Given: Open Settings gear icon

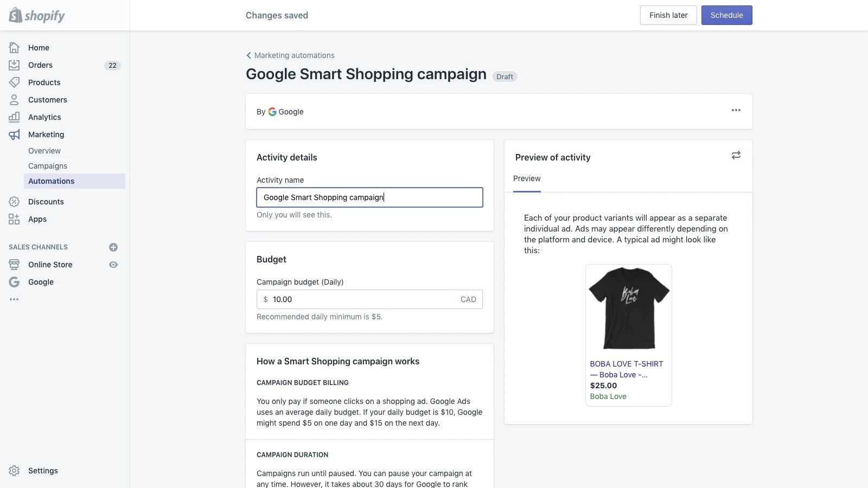Looking at the screenshot, I should tap(15, 471).
